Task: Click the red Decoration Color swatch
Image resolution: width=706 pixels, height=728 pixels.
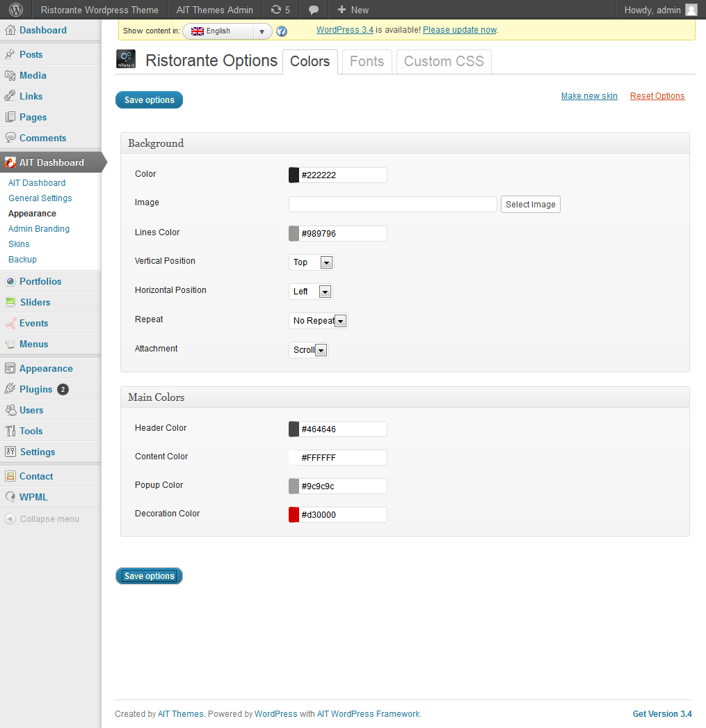Action: point(294,514)
